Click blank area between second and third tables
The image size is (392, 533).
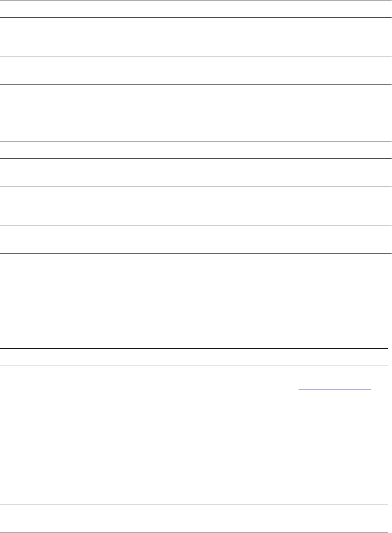click(196, 301)
